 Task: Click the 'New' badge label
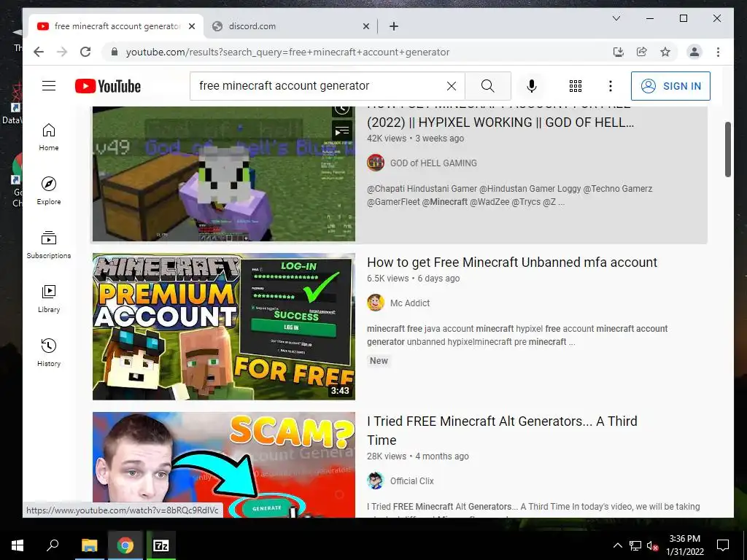tap(379, 361)
